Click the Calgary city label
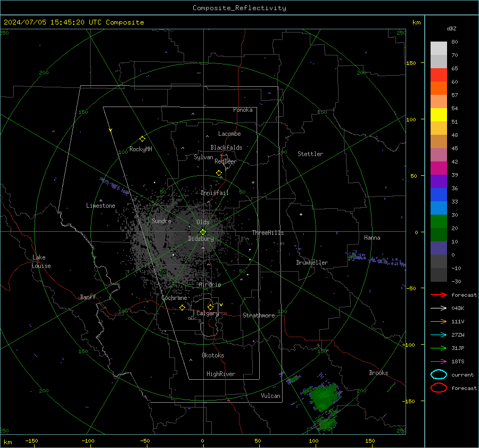Viewport: 479px width, 448px height. (208, 313)
